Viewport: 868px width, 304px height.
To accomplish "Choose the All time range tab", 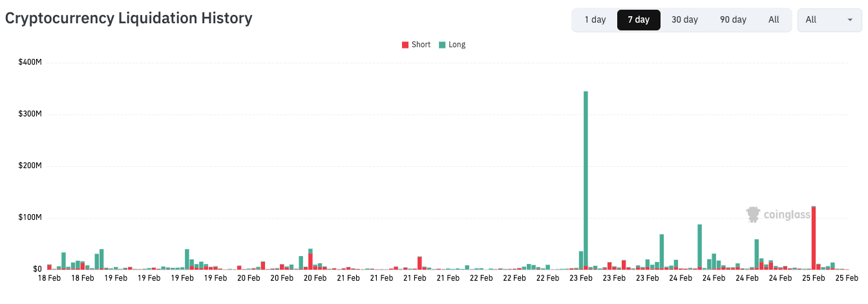I will click(x=774, y=19).
